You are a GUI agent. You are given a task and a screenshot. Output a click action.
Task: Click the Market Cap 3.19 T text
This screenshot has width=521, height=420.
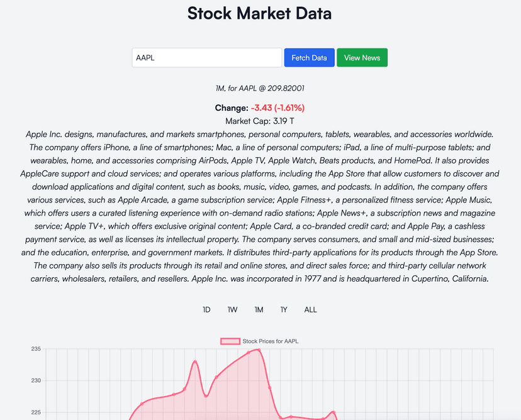260,121
